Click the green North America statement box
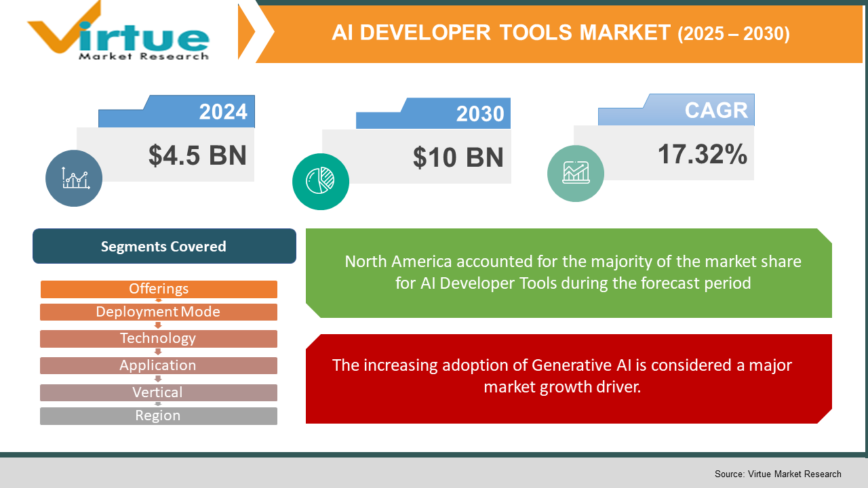 click(x=569, y=272)
